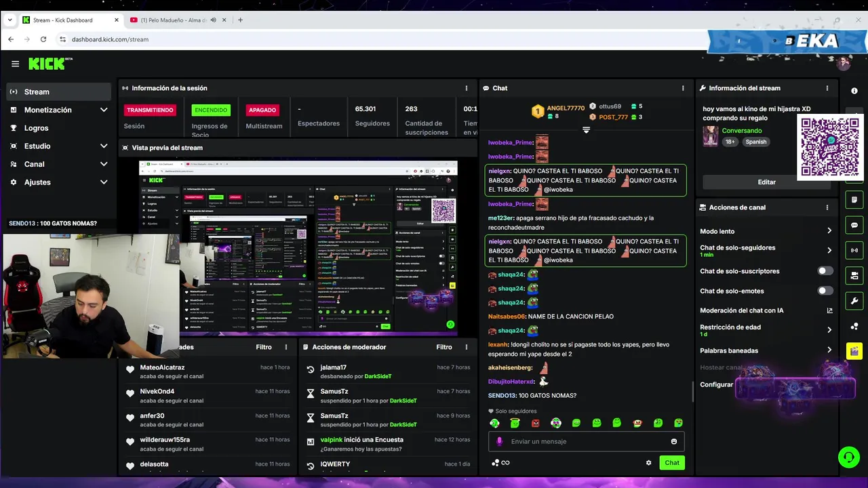Click the Editar button for stream info
This screenshot has height=488, width=868.
point(766,182)
